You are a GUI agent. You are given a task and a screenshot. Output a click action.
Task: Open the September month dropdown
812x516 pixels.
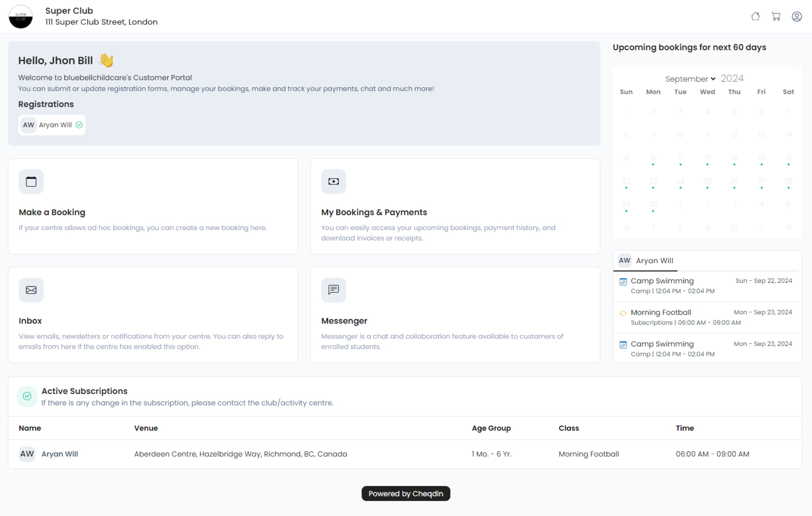(690, 79)
